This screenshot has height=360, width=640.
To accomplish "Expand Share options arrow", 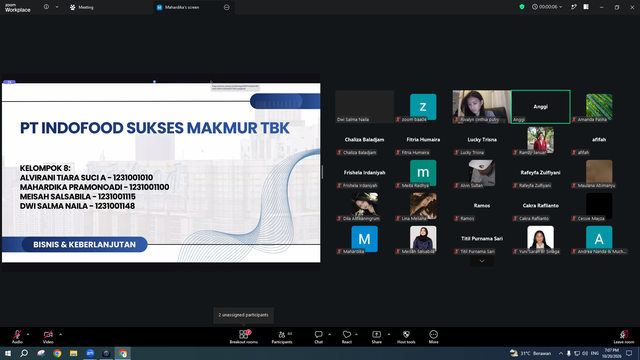I will pos(389,334).
